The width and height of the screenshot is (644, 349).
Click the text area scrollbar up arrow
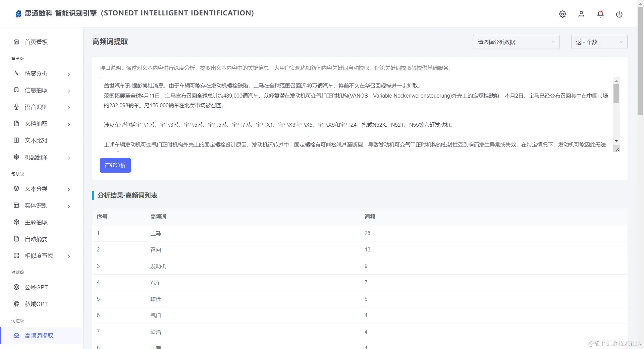pos(616,80)
